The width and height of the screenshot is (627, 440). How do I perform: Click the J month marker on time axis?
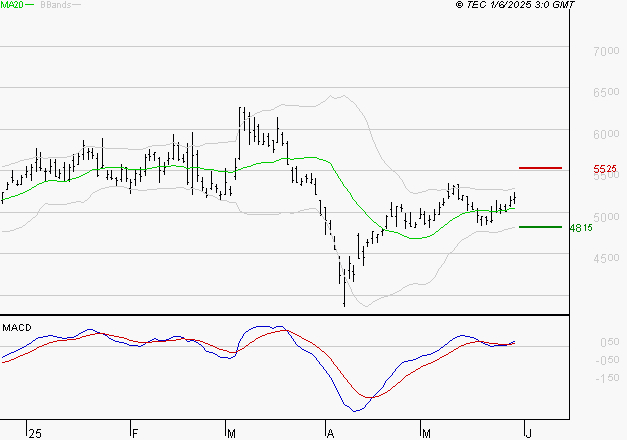pyautogui.click(x=524, y=433)
